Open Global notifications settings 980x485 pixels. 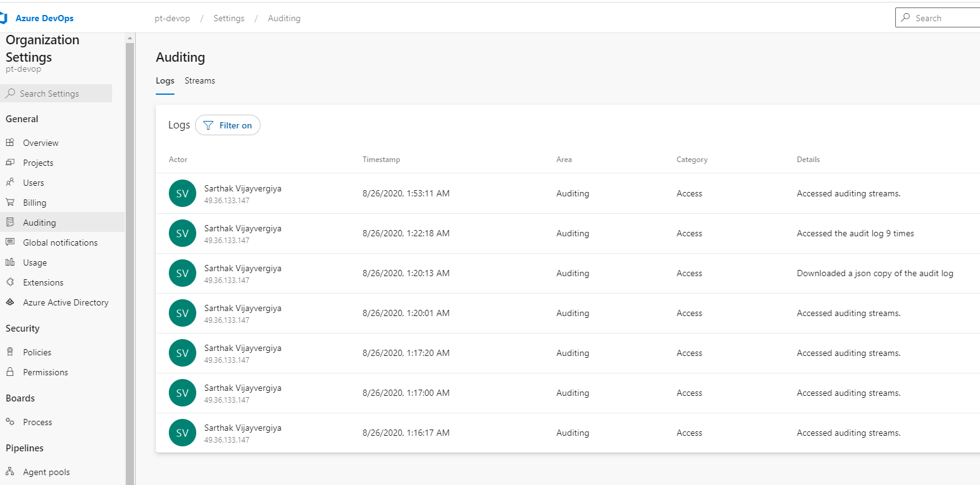click(60, 242)
